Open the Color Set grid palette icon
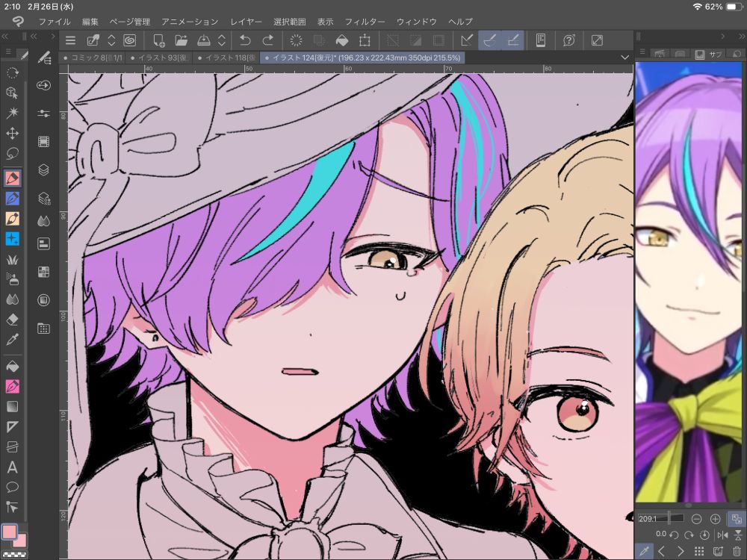Image resolution: width=747 pixels, height=560 pixels. (44, 272)
